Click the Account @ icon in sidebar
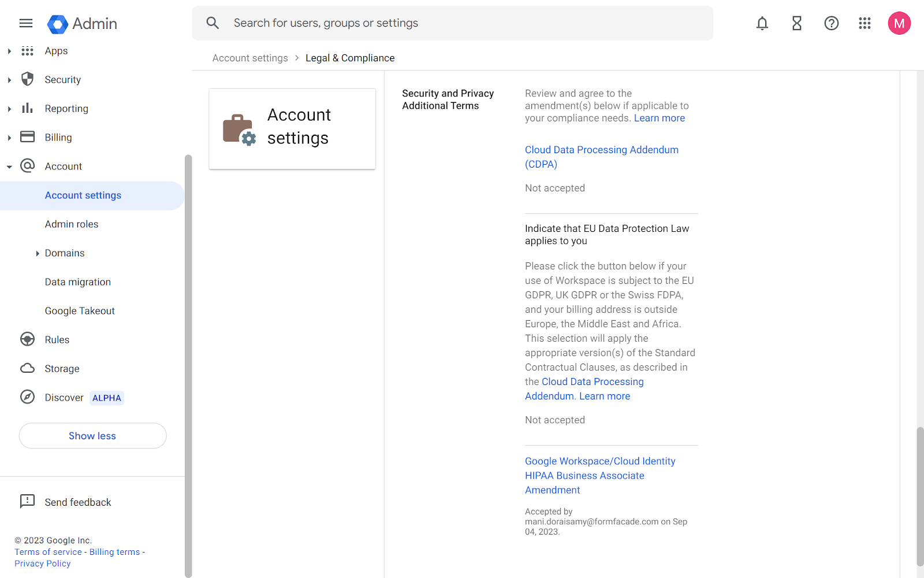This screenshot has height=578, width=924. coord(27,166)
